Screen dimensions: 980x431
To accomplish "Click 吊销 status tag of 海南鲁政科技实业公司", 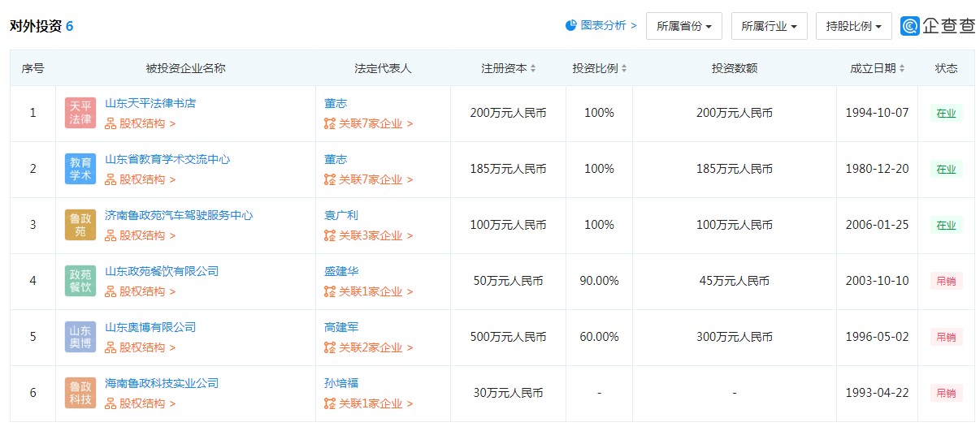I will (946, 393).
